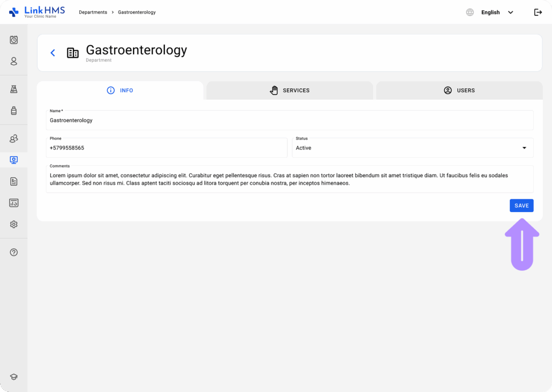Expand the Status dropdown showing Active
552x392 pixels.
point(412,148)
